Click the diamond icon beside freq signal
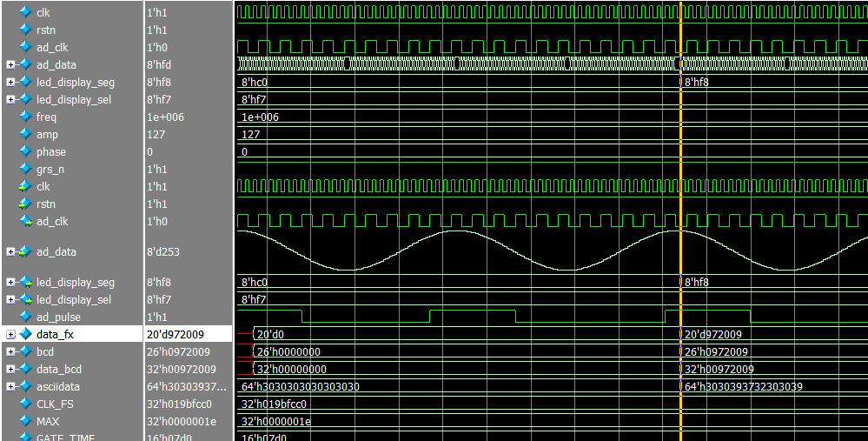 pos(25,117)
